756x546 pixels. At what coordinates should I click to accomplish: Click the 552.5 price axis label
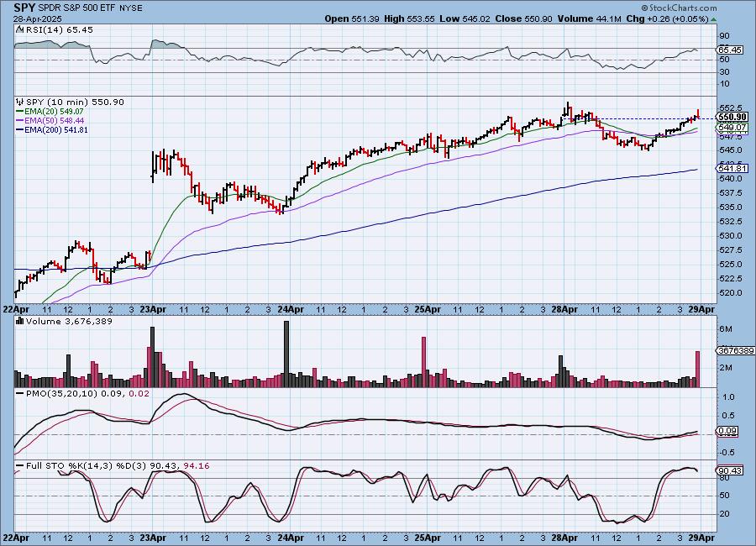(x=731, y=108)
